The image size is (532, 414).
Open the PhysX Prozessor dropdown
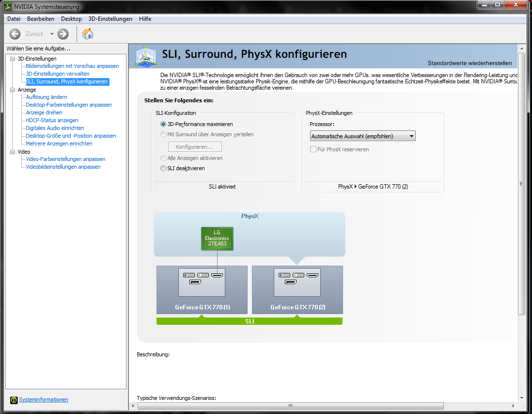(x=363, y=136)
